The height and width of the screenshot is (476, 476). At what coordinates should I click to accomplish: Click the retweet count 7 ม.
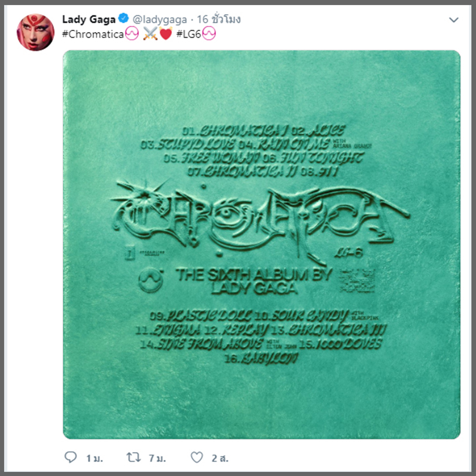157,458
